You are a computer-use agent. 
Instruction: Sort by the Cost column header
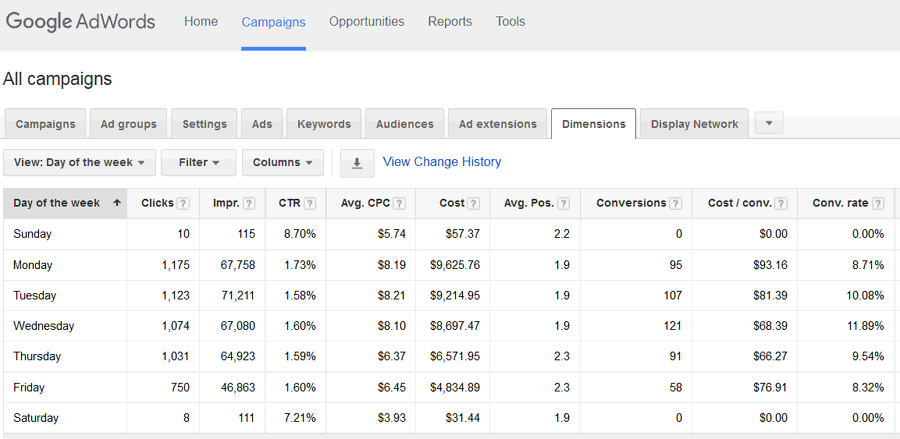tap(452, 203)
